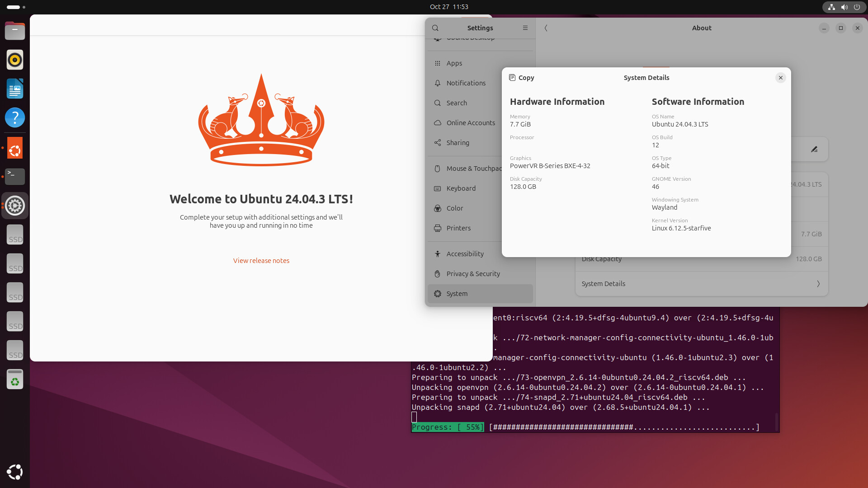The height and width of the screenshot is (488, 868).
Task: Click the pencil edit icon for device name
Action: 814,149
